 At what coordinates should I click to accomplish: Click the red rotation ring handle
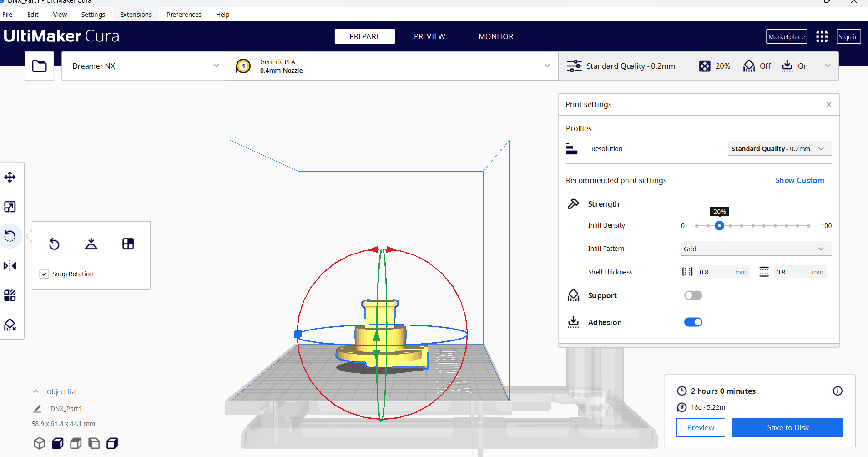pos(382,249)
